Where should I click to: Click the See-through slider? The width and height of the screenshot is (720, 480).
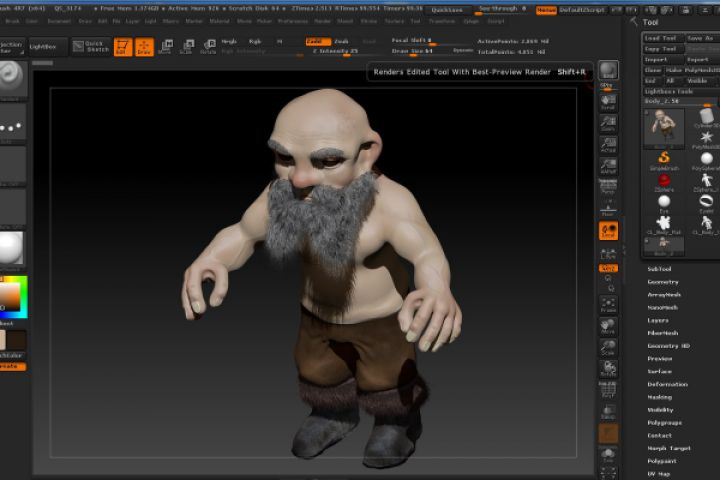tap(503, 10)
